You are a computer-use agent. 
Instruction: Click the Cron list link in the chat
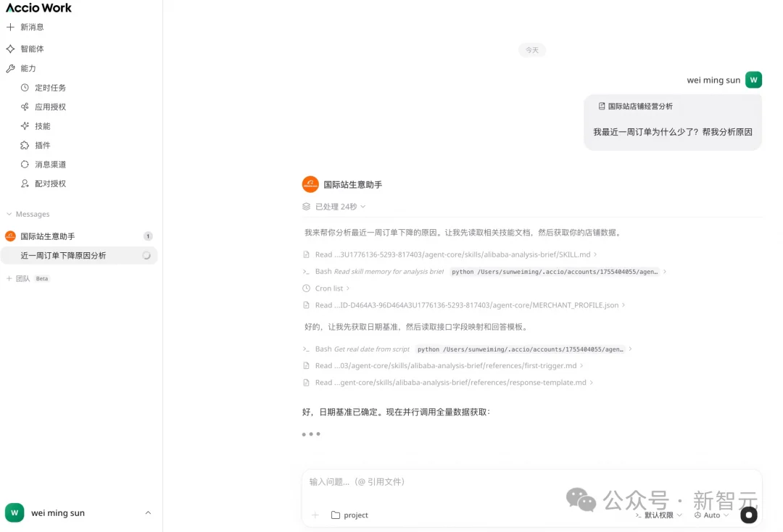pos(327,288)
